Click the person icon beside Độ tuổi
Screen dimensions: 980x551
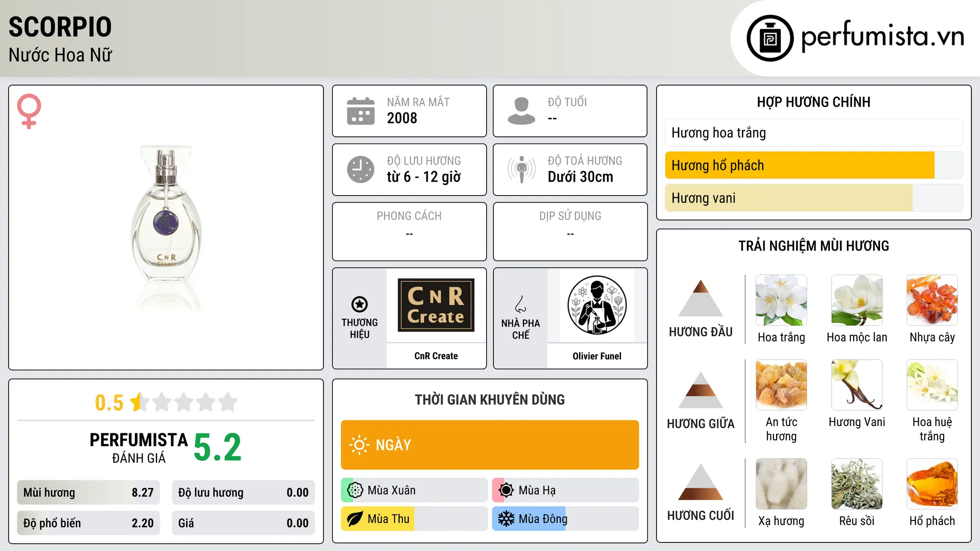click(x=522, y=111)
